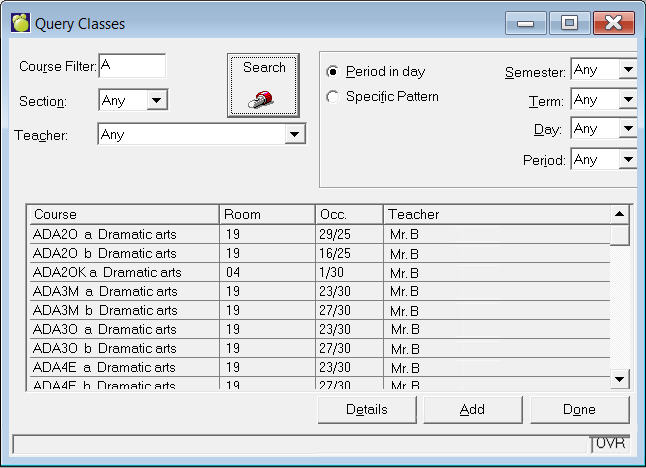Select the Specific Pattern radio option
The width and height of the screenshot is (646, 468).
[x=333, y=97]
